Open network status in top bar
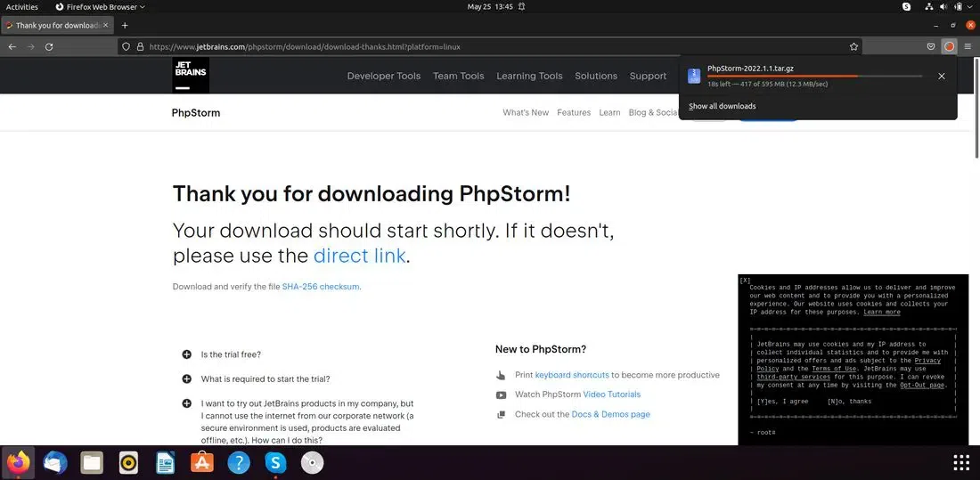This screenshot has height=480, width=980. click(928, 7)
